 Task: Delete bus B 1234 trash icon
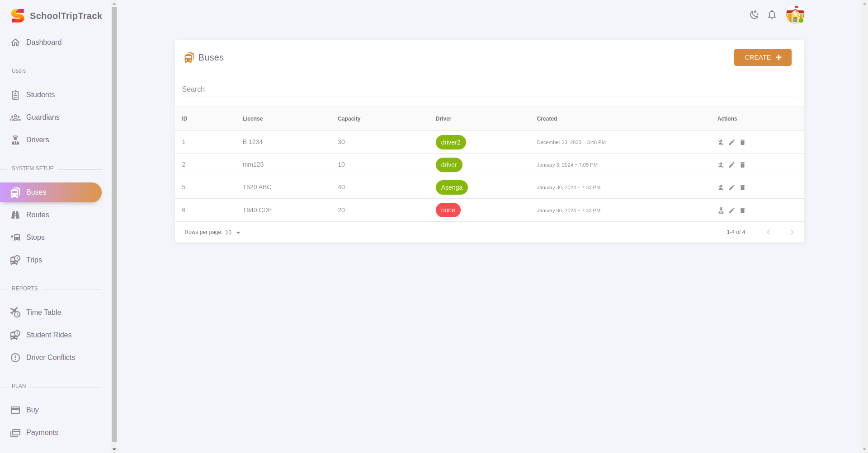click(x=742, y=142)
